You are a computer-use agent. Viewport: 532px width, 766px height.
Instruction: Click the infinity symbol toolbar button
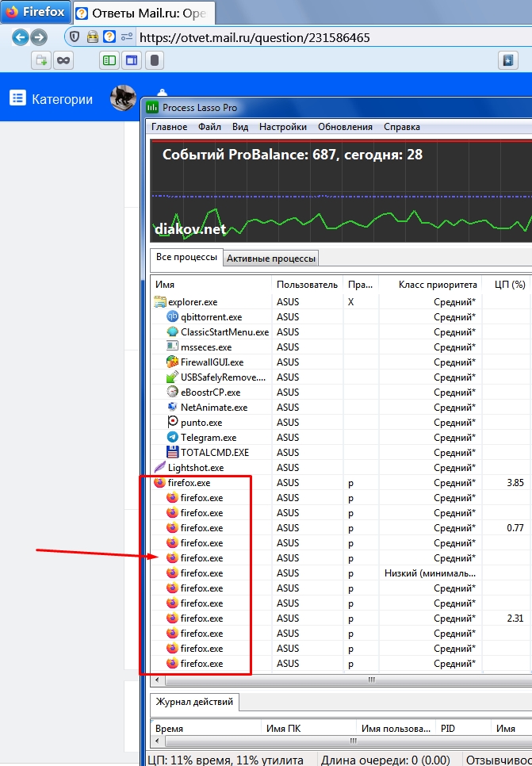point(63,60)
